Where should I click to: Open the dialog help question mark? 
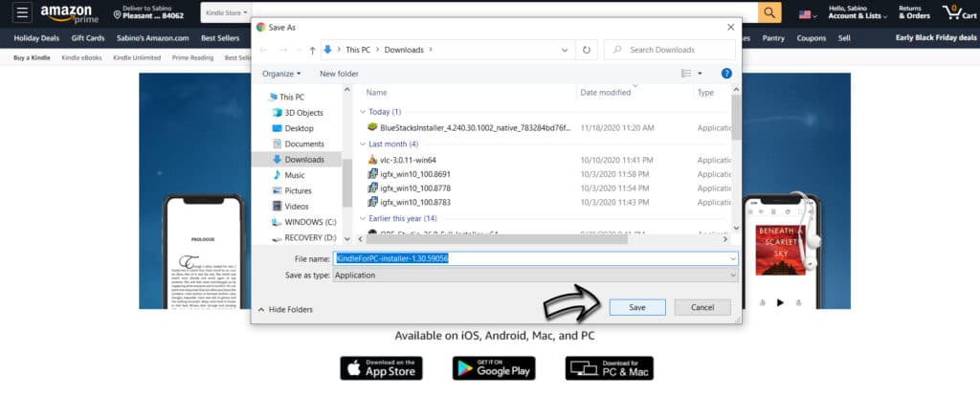coord(726,74)
